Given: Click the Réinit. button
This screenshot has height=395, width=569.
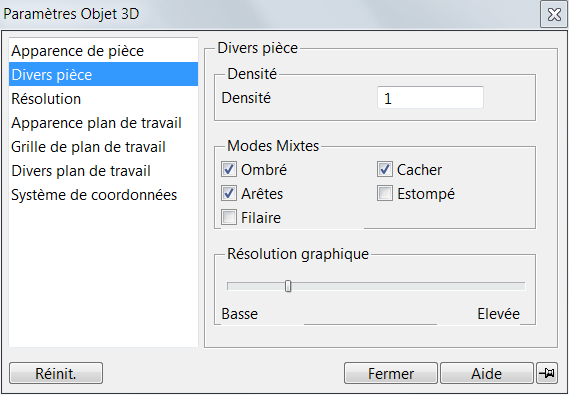Looking at the screenshot, I should click(56, 373).
